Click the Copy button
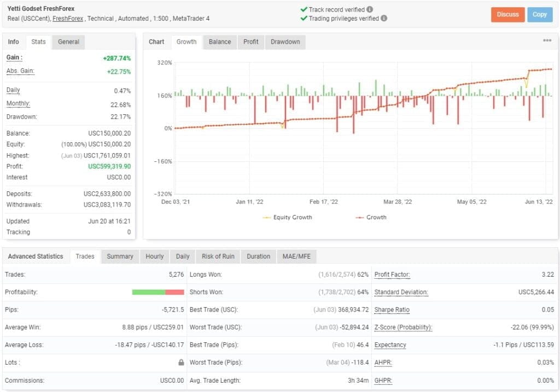The width and height of the screenshot is (560, 392). 540,15
